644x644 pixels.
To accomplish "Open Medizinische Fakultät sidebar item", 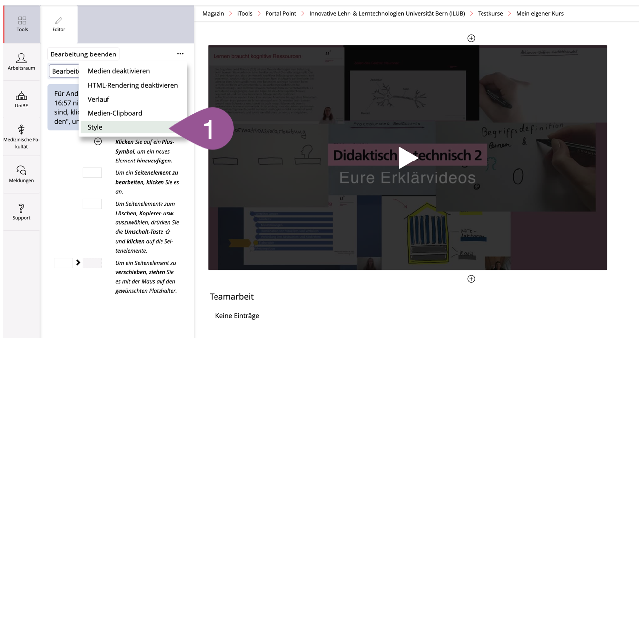I will point(21,136).
